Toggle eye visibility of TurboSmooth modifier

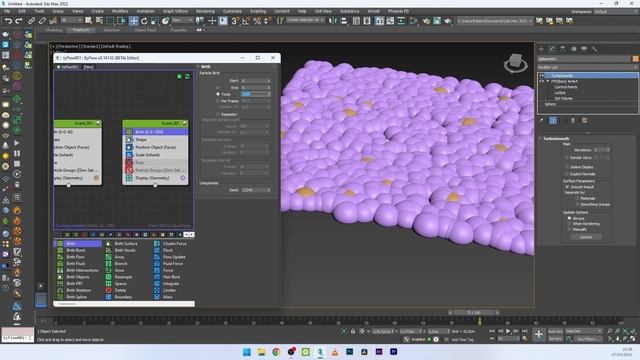tap(542, 76)
